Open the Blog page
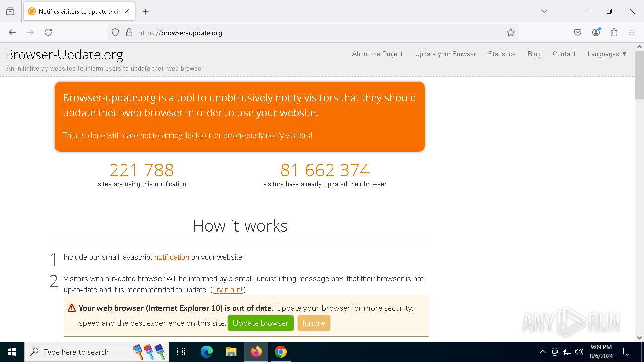The height and width of the screenshot is (362, 644). tap(534, 54)
